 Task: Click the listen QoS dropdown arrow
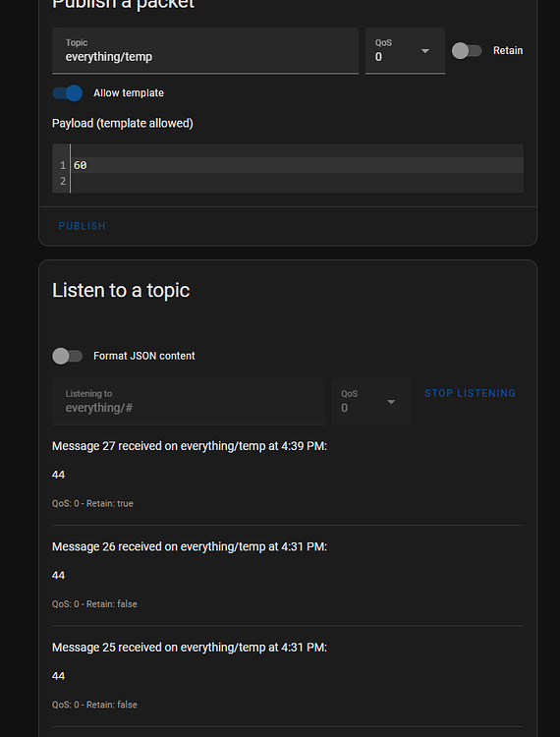tap(391, 402)
